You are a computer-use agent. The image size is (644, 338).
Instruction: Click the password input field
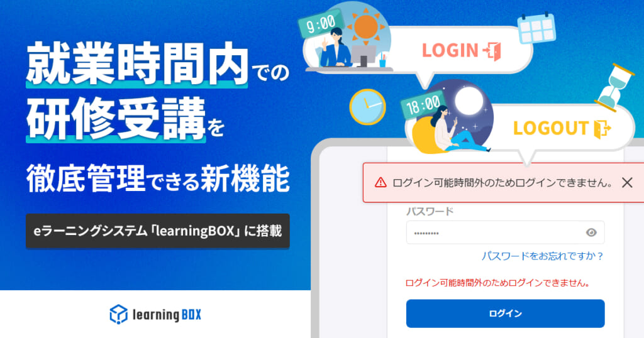tap(505, 232)
